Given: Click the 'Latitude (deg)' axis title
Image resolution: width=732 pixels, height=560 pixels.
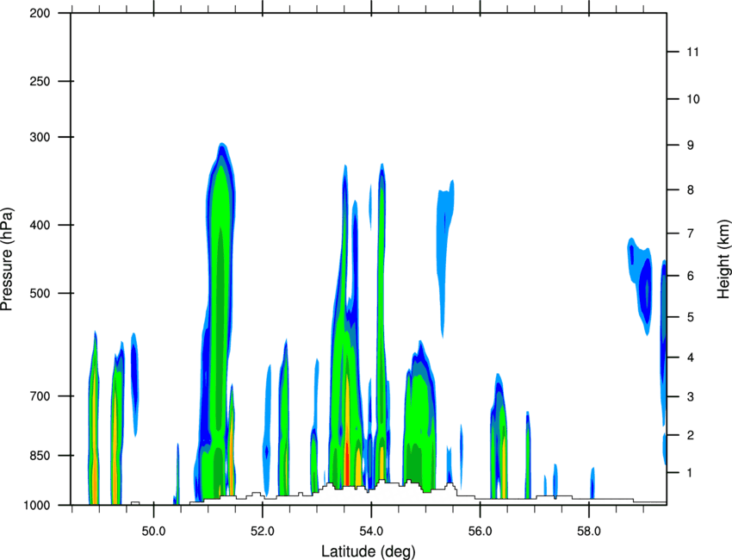Looking at the screenshot, I should pos(368,551).
